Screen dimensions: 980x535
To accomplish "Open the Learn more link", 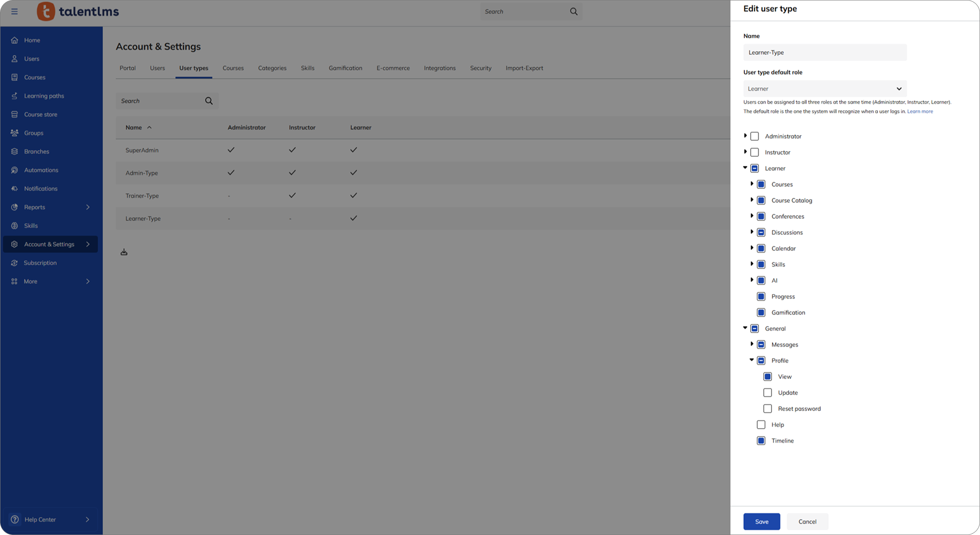I will coord(920,111).
